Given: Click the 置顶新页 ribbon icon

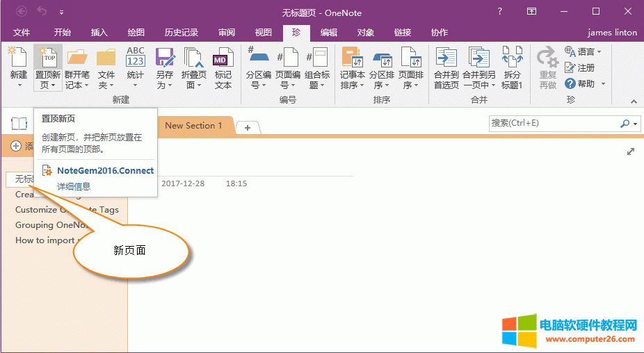Looking at the screenshot, I should 47,57.
